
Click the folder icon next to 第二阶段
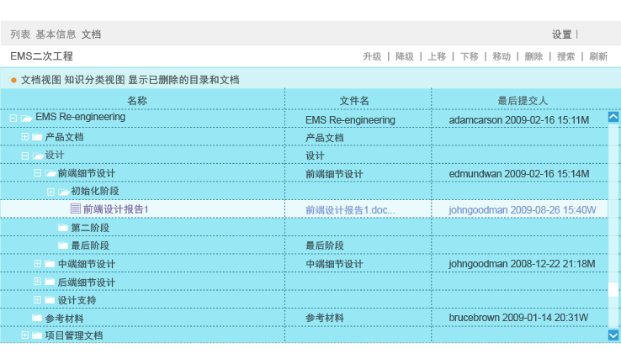point(63,228)
